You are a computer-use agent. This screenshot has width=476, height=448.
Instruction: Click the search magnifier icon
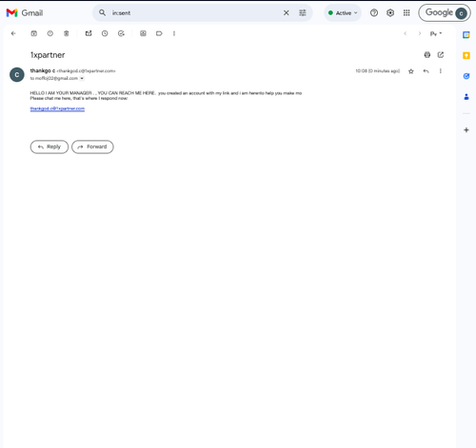tap(102, 12)
